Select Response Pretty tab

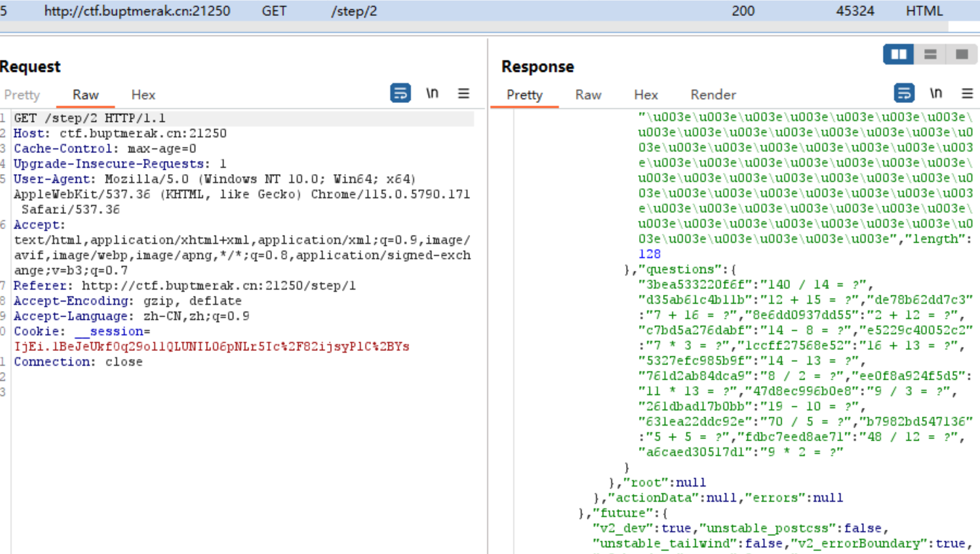pyautogui.click(x=524, y=94)
